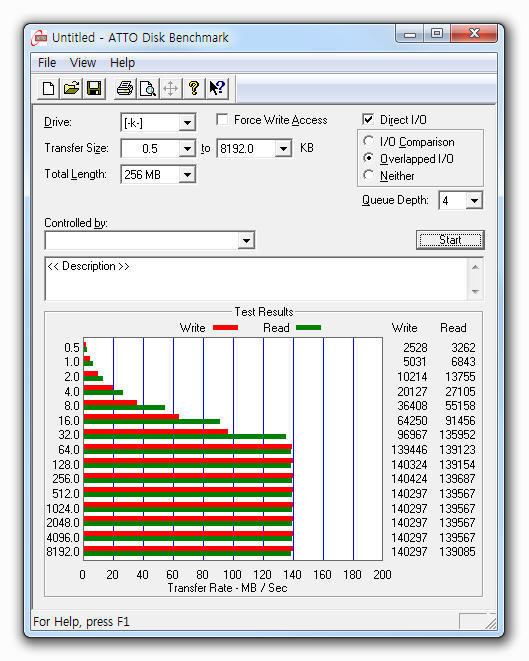This screenshot has height=661, width=529.
Task: Click the 8192.0 transfer size row label
Action: (x=63, y=552)
